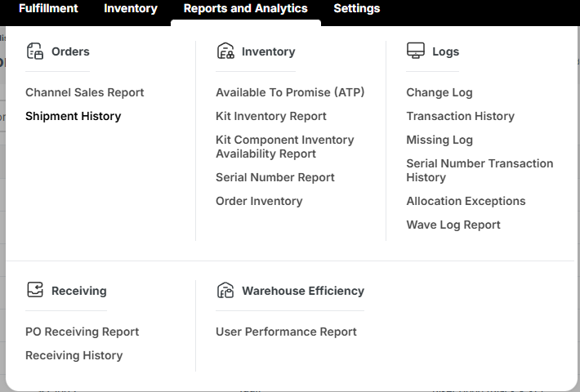Open the Inventory top menu
580x392 pixels.
point(131,8)
